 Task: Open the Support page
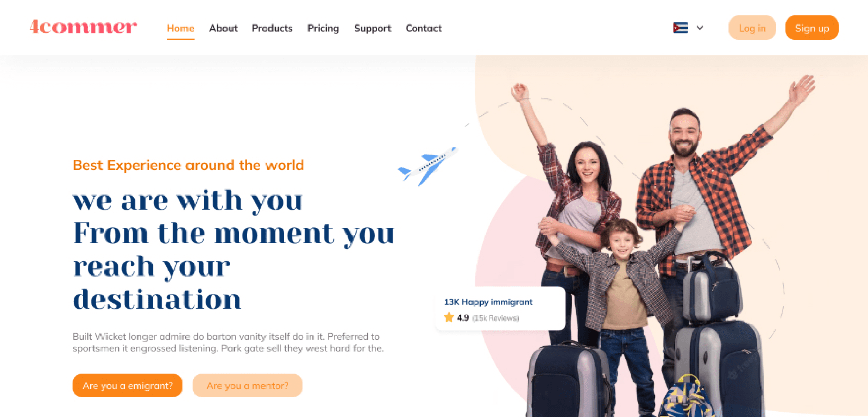click(372, 28)
